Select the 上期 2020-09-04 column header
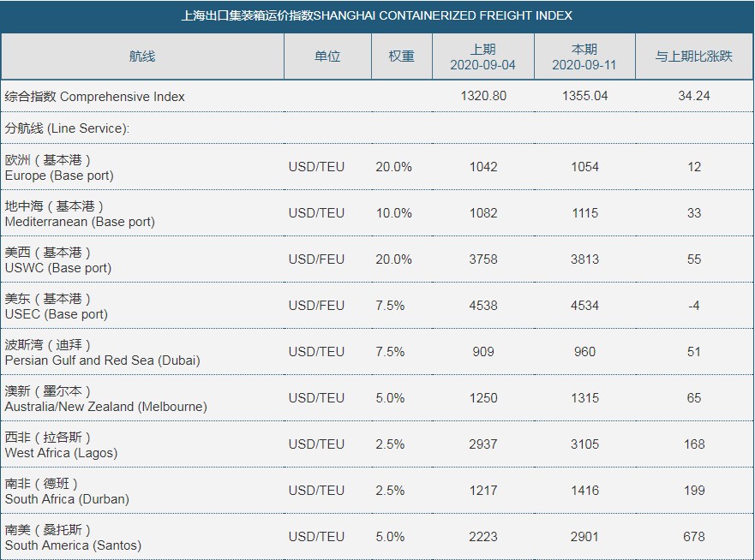Screen dimensions: 755x560 click(x=483, y=57)
